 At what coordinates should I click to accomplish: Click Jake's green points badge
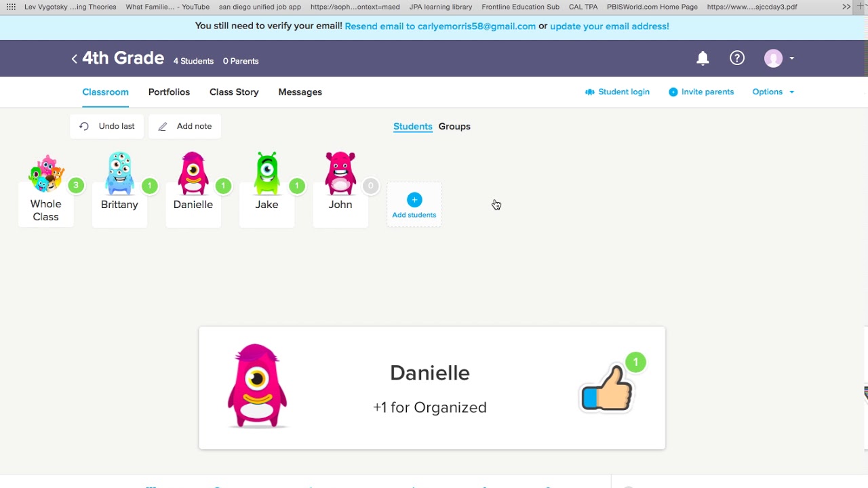(x=296, y=186)
